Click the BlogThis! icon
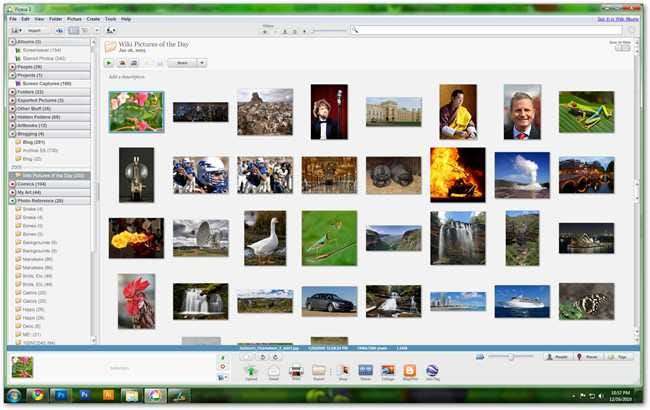 (409, 370)
